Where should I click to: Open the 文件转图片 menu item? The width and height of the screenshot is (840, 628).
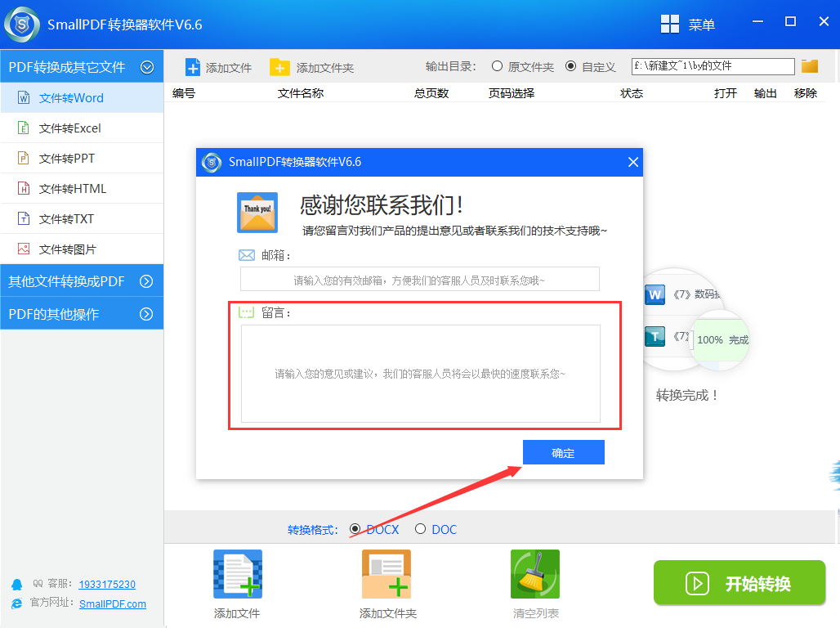[x=82, y=249]
